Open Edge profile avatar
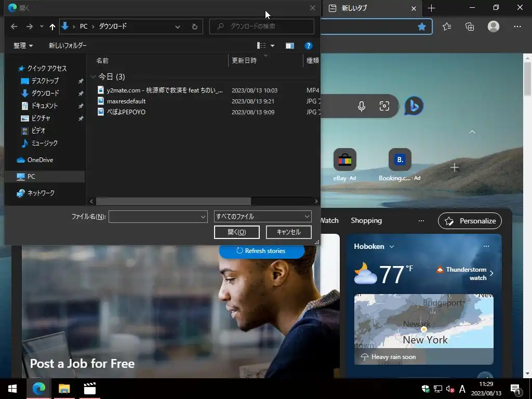Screen dimensions: 532x399 (494, 26)
